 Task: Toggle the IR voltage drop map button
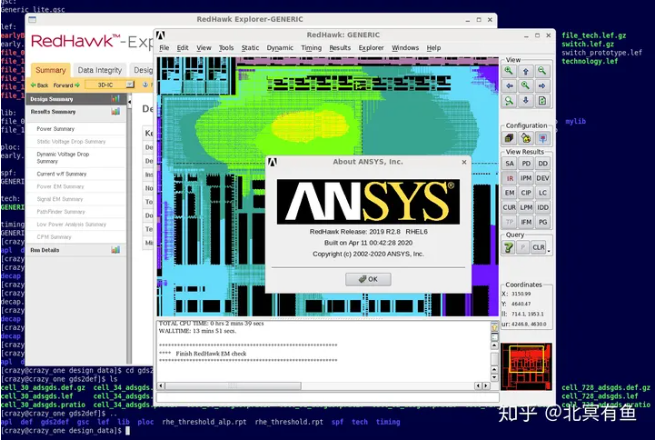pos(509,178)
